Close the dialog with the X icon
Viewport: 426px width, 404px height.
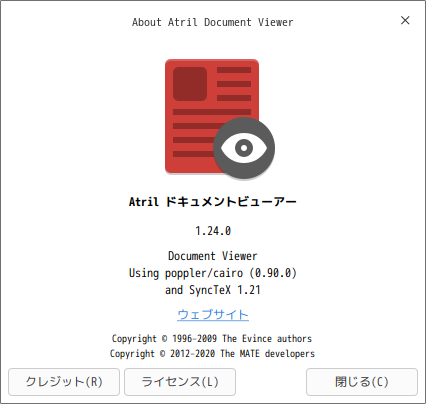coord(405,20)
